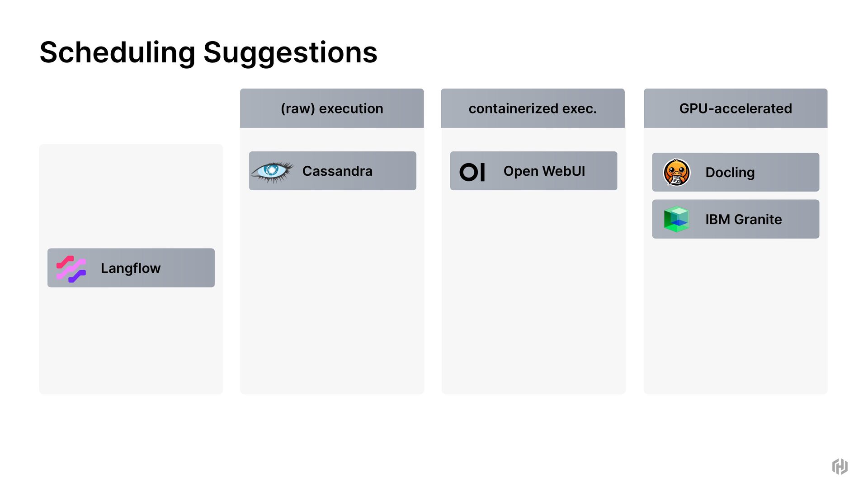Click the Langflow logo icon
This screenshot has width=868, height=488.
pos(71,268)
